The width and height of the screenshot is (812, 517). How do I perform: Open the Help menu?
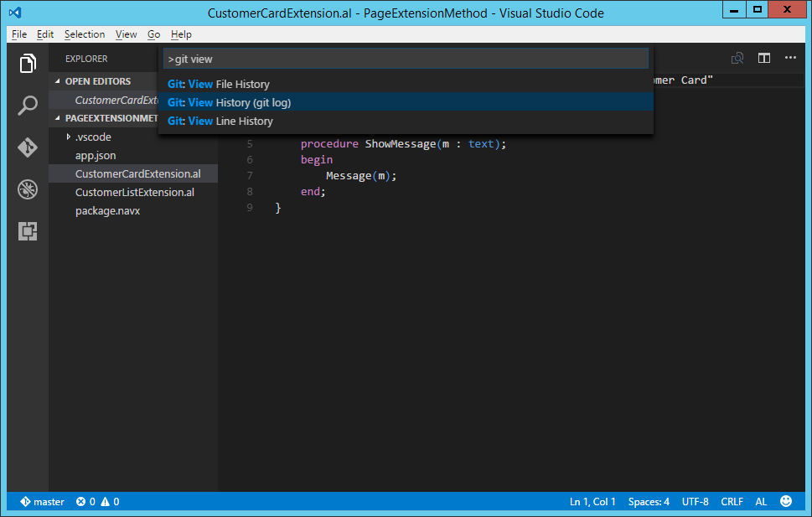click(181, 34)
